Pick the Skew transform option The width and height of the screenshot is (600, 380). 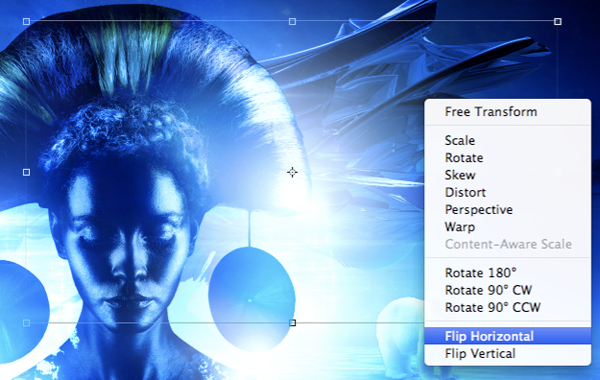[x=507, y=175]
